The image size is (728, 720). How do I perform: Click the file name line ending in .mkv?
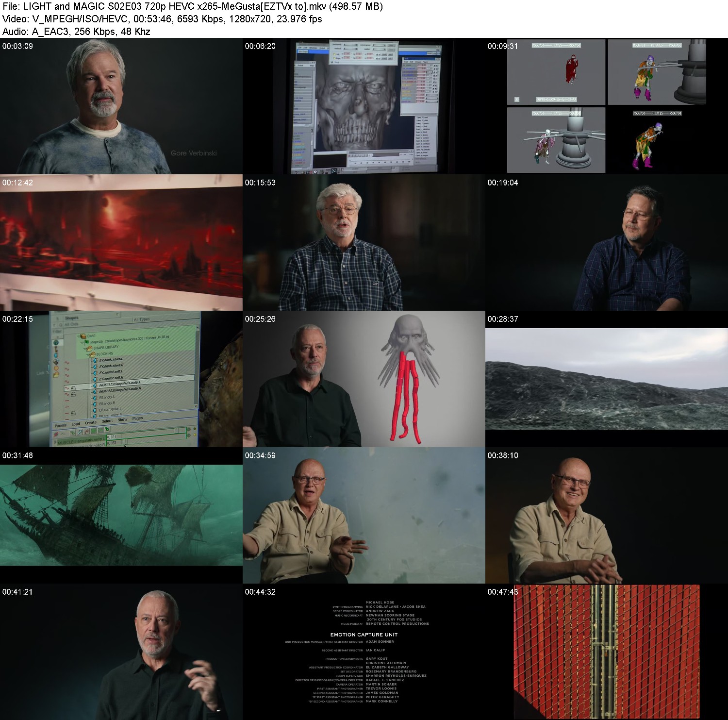[x=193, y=6]
